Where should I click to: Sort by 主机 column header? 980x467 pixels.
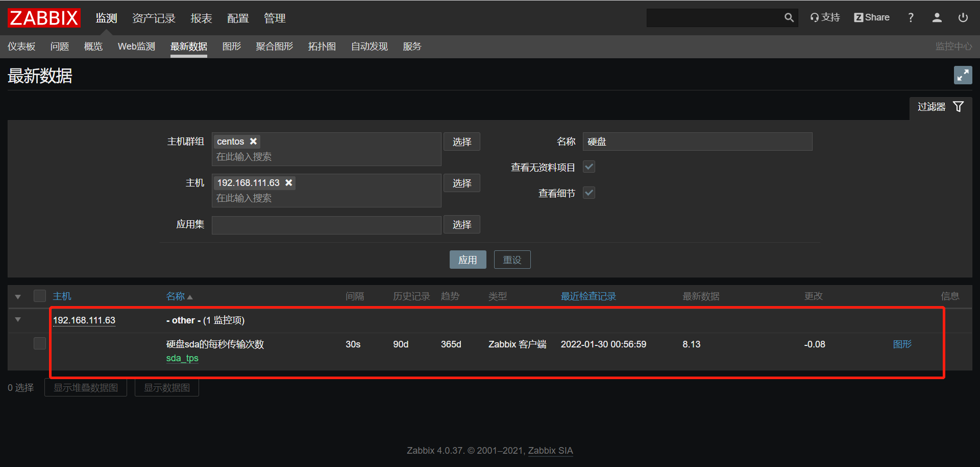(62, 296)
